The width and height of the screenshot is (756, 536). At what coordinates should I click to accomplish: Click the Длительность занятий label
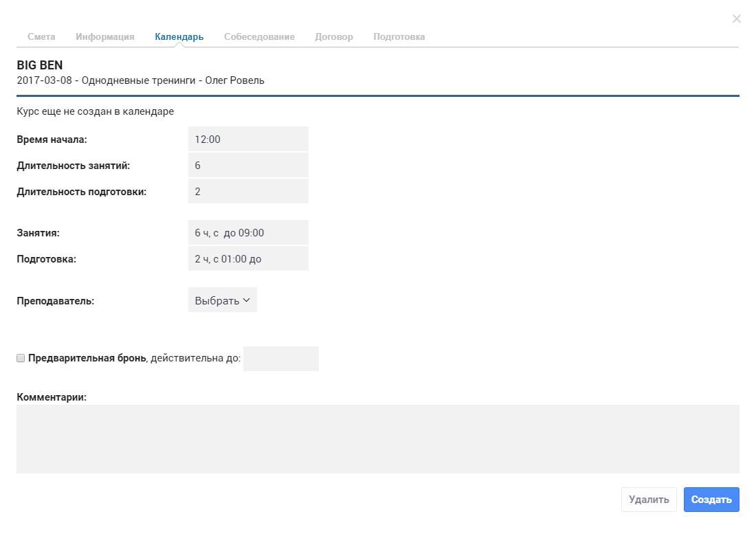74,166
